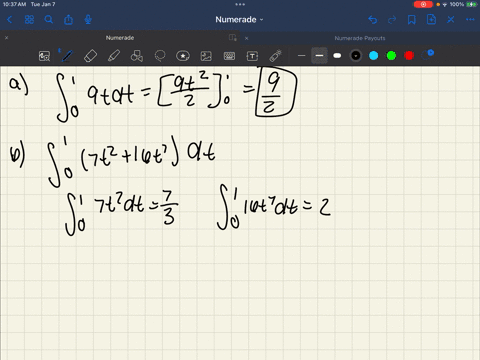480x360 pixels.
Task: Select the laser pointer tool
Action: (x=275, y=56)
